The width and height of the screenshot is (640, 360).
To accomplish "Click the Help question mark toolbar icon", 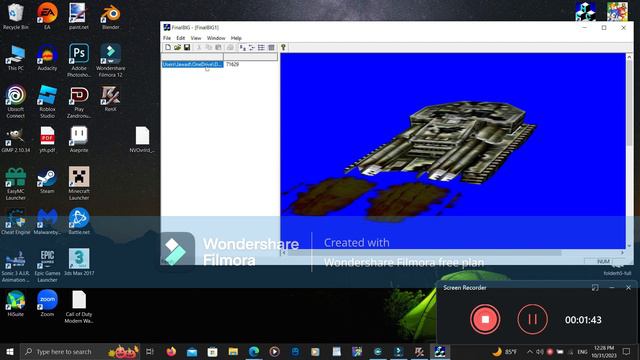I will (283, 47).
